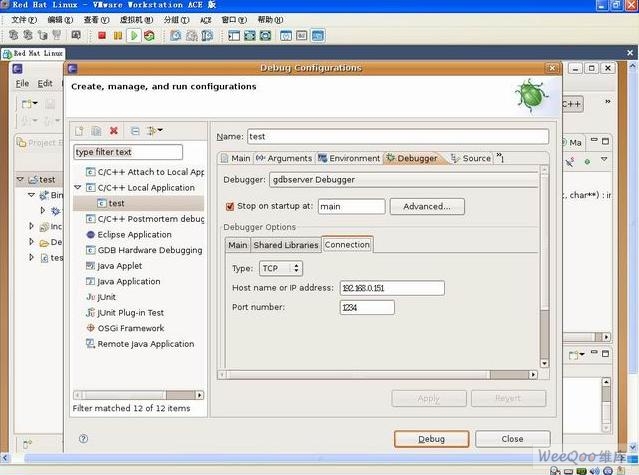
Task: Click the startup function field containing main
Action: coord(351,207)
